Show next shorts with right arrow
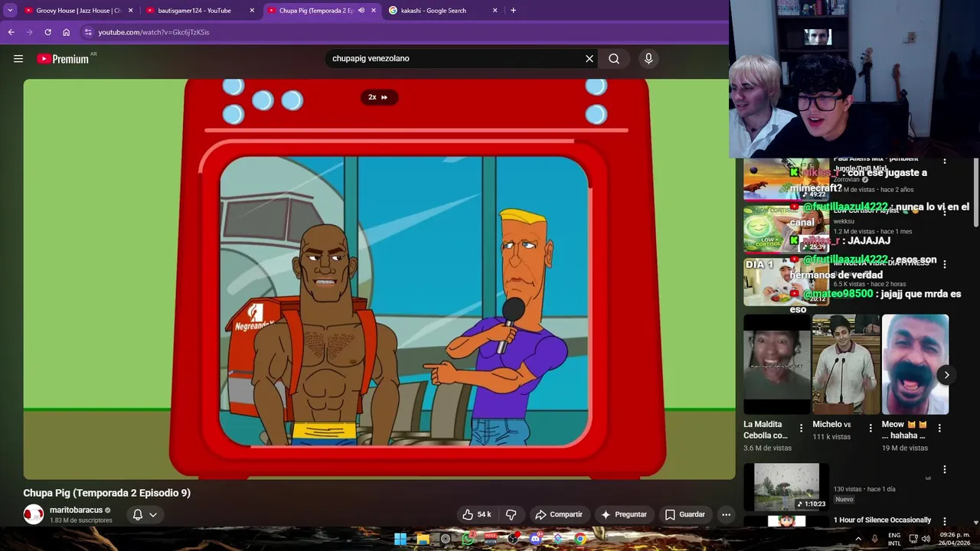The height and width of the screenshot is (551, 980). point(946,375)
